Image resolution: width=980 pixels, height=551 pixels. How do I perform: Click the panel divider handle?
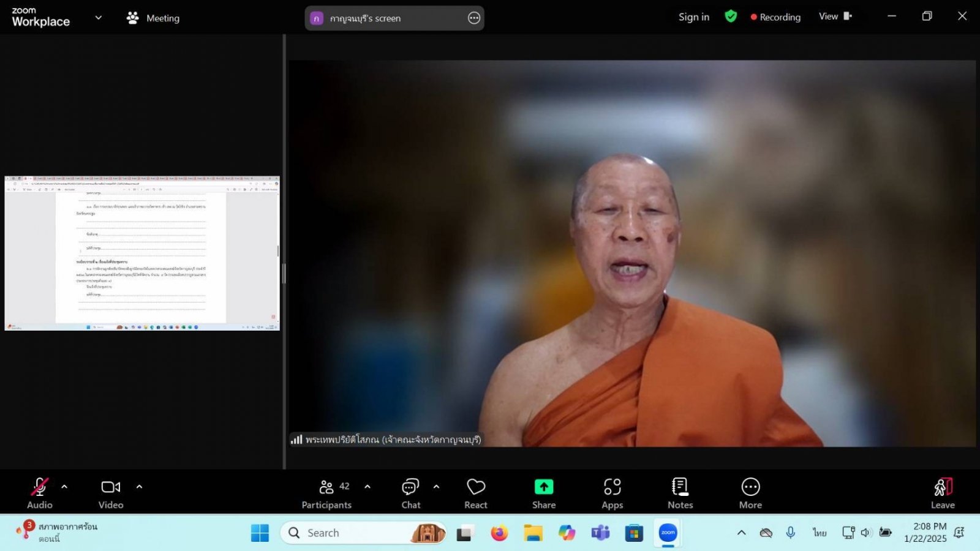(x=284, y=273)
